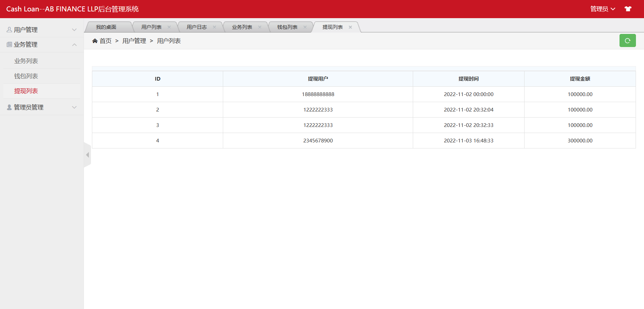Viewport: 644px width, 309px height.
Task: Collapse the sidebar with arrow handle
Action: 87,155
